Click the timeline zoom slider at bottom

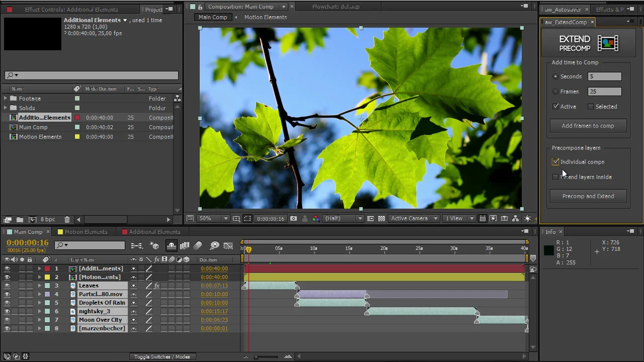[267, 357]
